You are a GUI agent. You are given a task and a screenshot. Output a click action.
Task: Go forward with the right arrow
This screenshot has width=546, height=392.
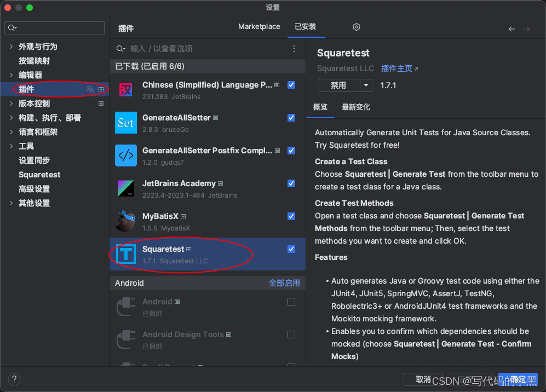[526, 29]
